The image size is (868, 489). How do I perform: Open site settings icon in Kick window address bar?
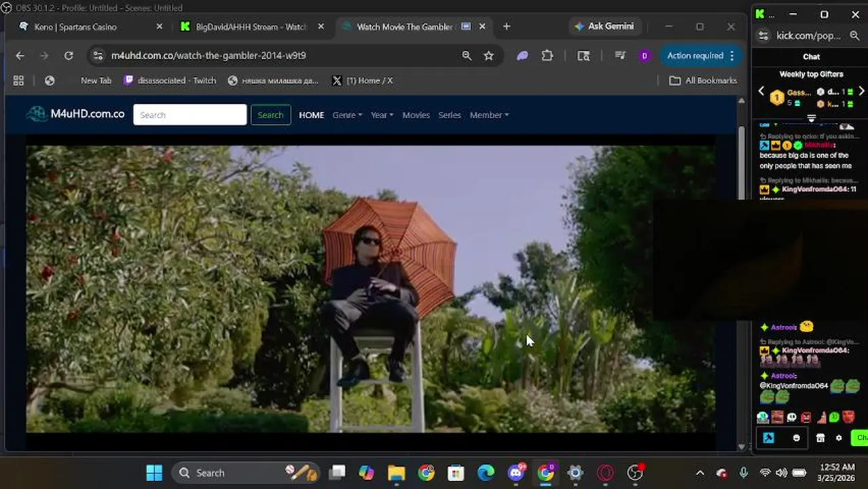(763, 35)
